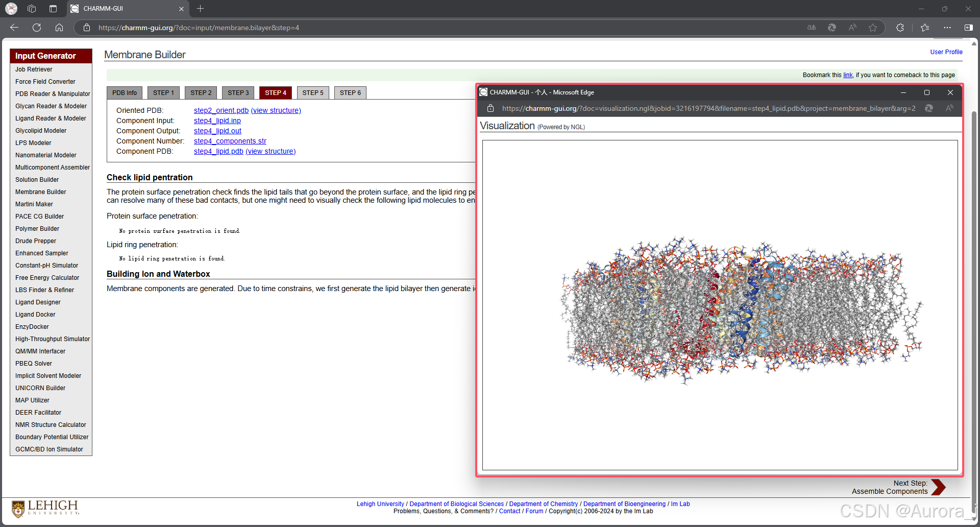Click the Next Step red arrow
This screenshot has height=527, width=980.
coord(938,487)
